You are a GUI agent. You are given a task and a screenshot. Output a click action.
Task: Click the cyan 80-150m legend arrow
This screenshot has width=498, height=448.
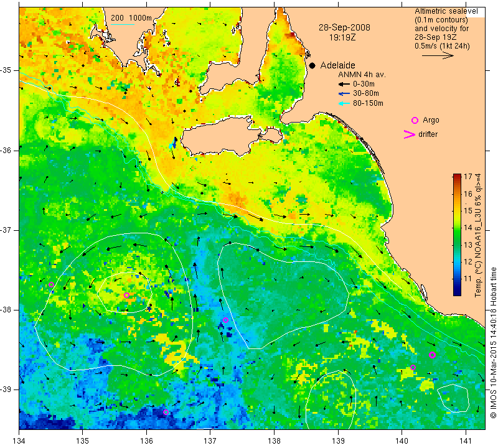[344, 103]
